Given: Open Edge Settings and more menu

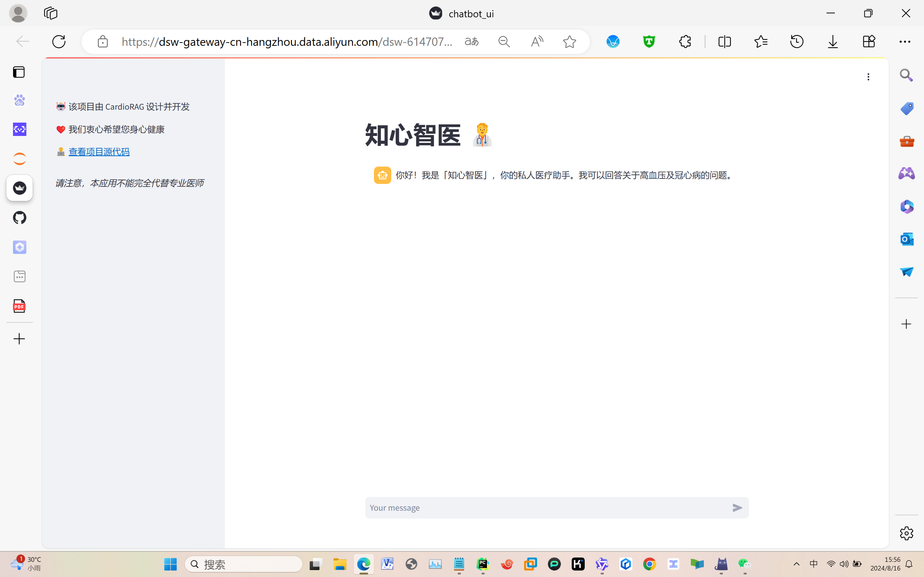Looking at the screenshot, I should (905, 41).
